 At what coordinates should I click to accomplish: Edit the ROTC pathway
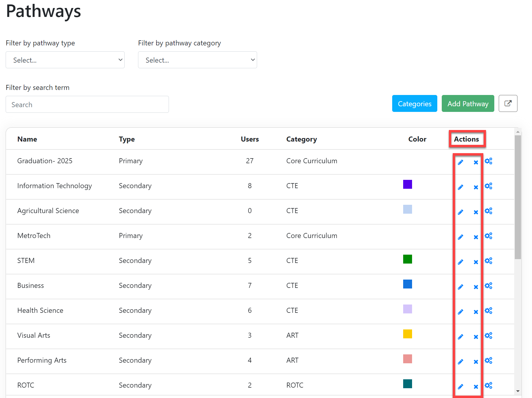point(460,386)
